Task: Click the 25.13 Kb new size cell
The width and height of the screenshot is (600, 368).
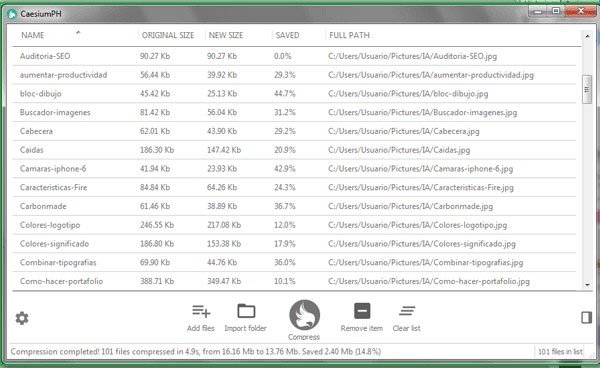Action: coord(222,94)
